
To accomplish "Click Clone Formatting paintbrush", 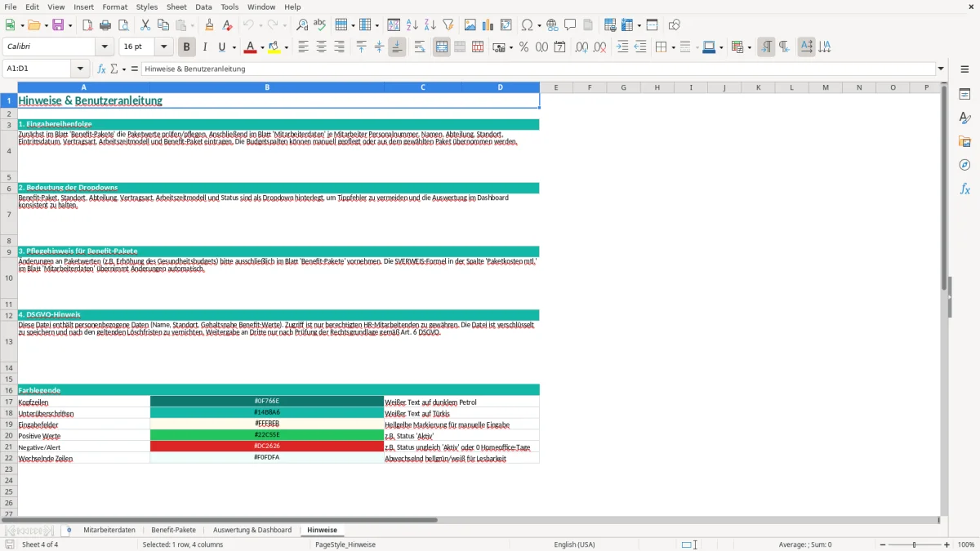I will (210, 25).
